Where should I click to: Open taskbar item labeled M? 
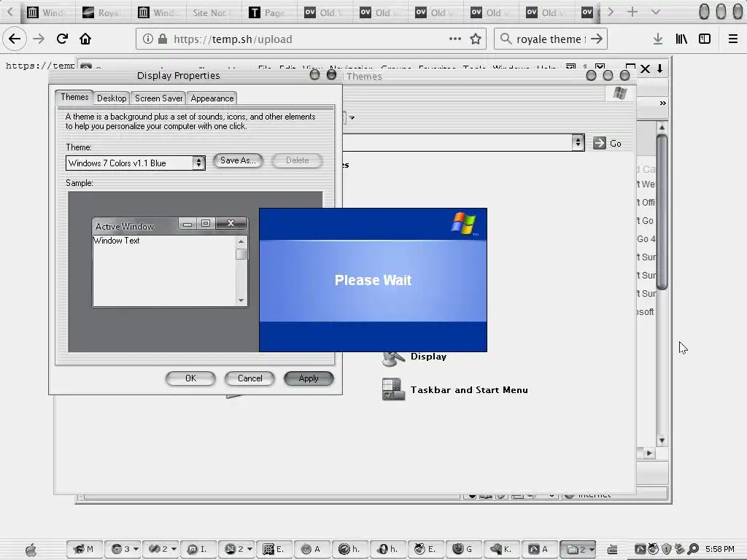(x=84, y=549)
